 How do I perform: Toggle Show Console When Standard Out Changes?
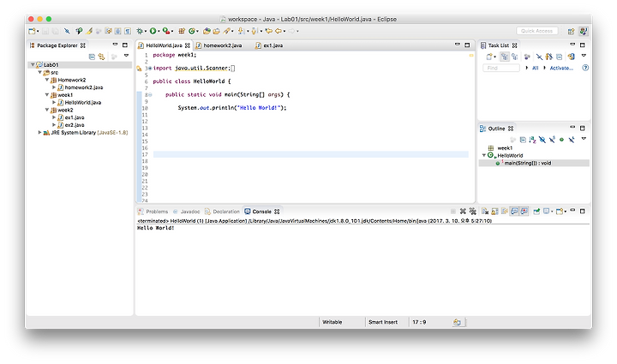(x=514, y=211)
